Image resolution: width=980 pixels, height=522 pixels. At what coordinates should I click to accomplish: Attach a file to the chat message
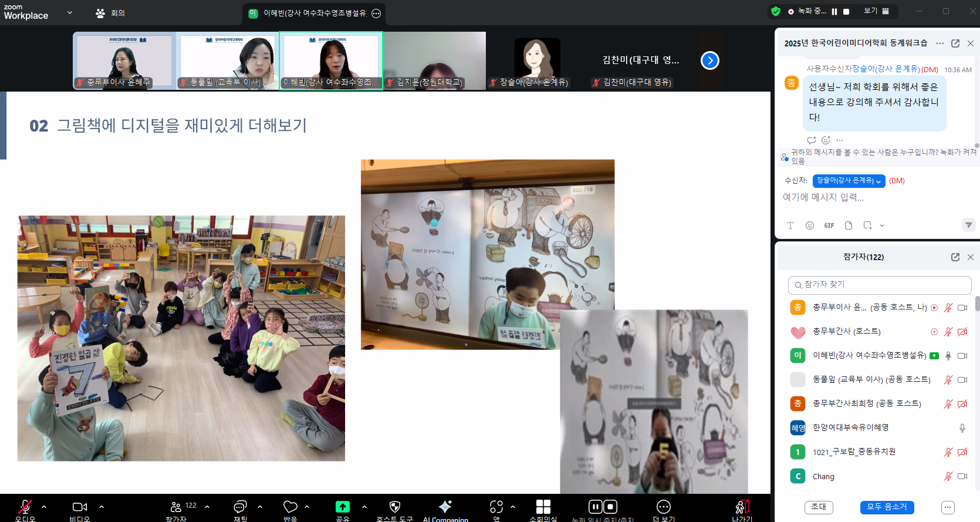(x=849, y=225)
